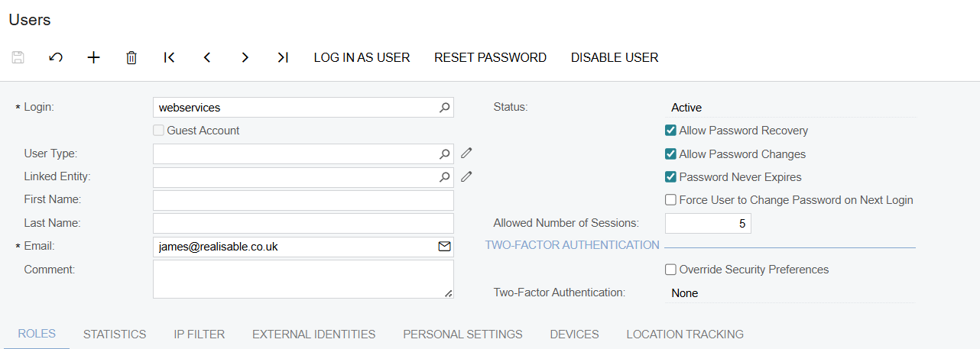Open the Login lookup selector

444,108
